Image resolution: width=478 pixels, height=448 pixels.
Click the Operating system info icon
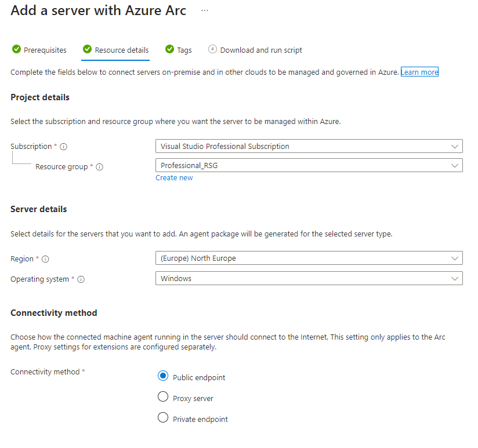point(81,279)
